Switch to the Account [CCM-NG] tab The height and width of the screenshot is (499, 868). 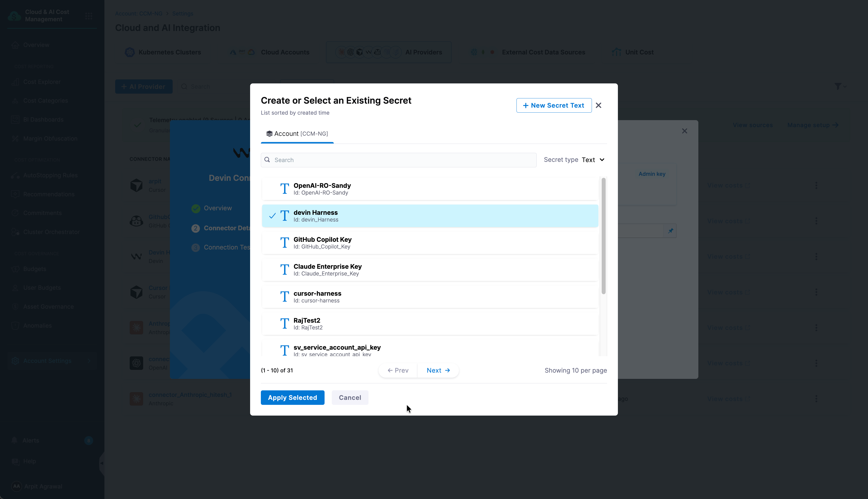pos(297,134)
